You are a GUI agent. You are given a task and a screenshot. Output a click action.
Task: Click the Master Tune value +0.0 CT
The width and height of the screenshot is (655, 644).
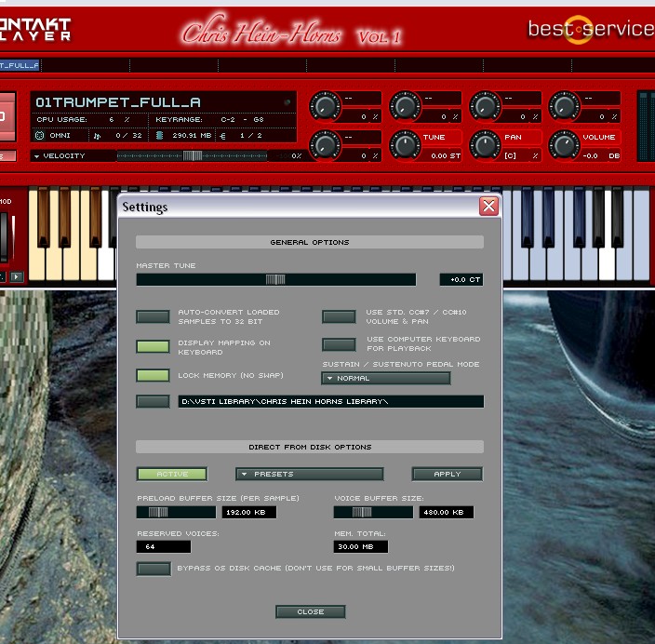point(461,279)
